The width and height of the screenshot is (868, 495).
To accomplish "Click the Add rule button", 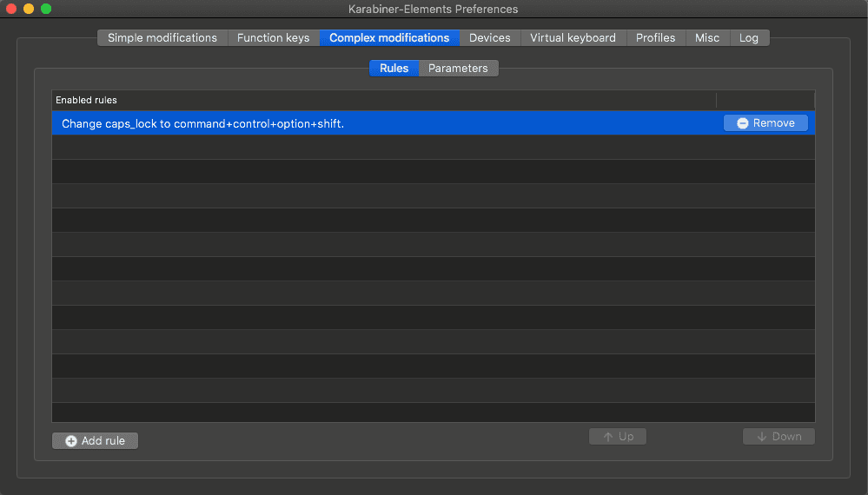I will click(x=96, y=441).
